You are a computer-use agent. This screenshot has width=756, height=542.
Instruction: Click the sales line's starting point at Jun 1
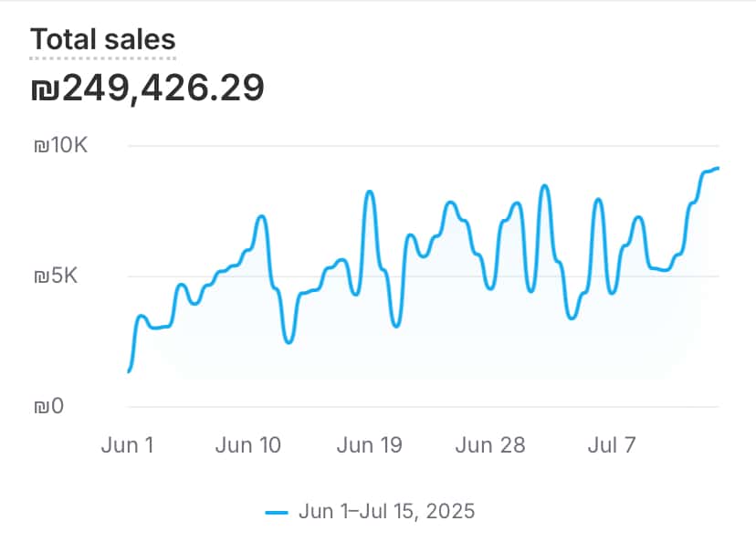[130, 370]
